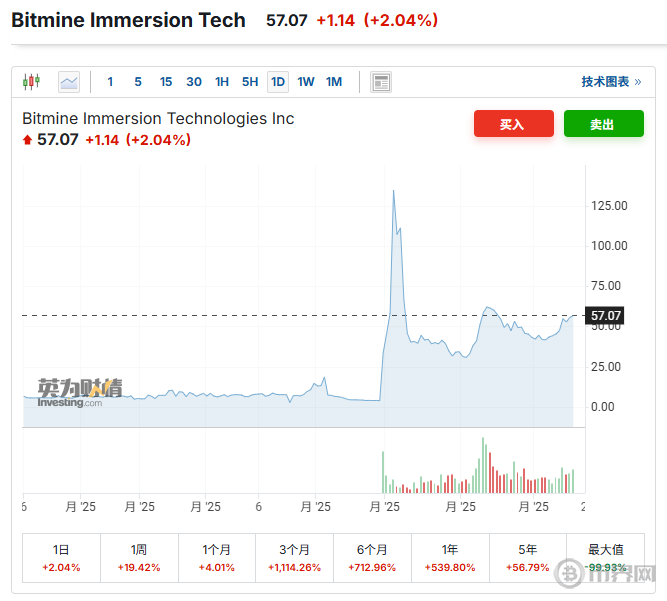Click the red 买入 buy button
This screenshot has height=601, width=667.
click(513, 124)
